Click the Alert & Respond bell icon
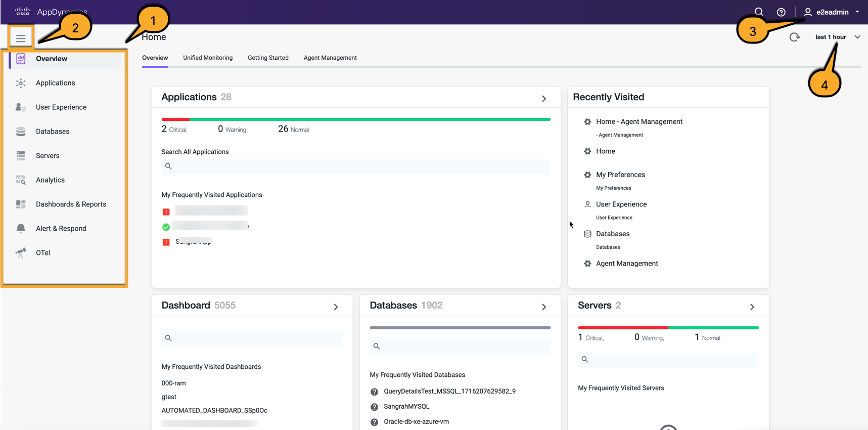Image resolution: width=868 pixels, height=430 pixels. coord(21,229)
